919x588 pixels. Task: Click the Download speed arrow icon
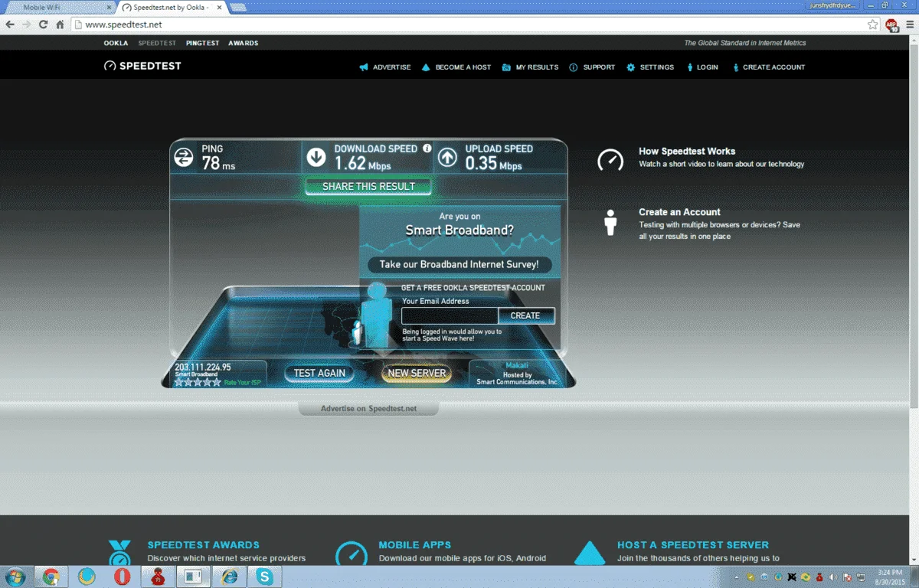[x=316, y=158]
